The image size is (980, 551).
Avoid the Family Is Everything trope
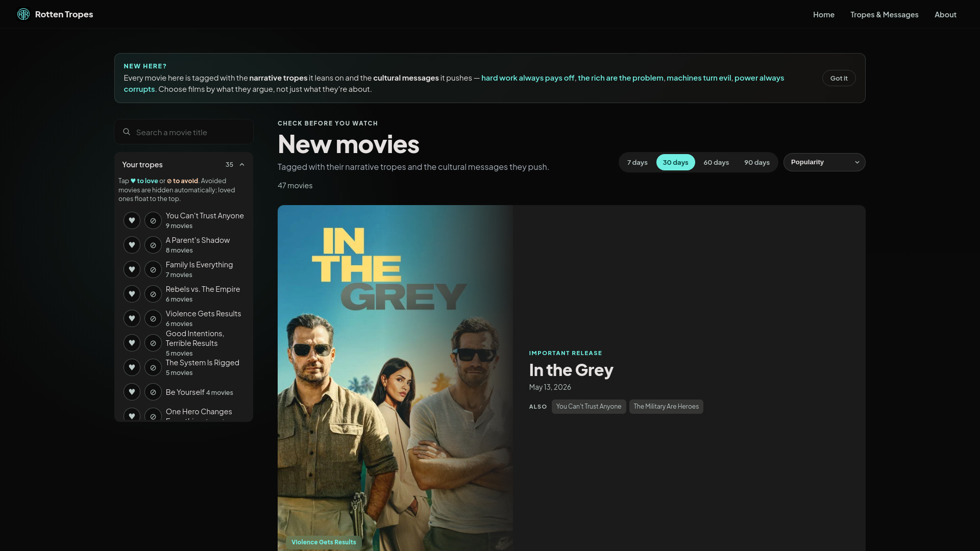click(x=153, y=269)
